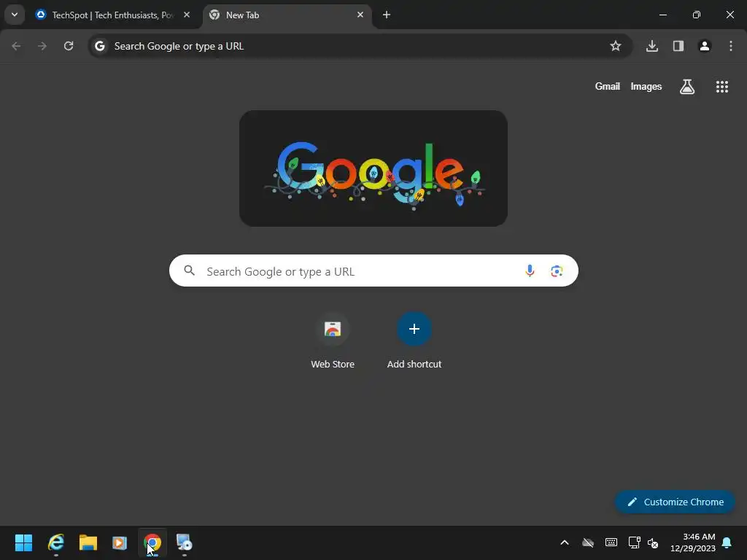Click the Google icon in address bar
The height and width of the screenshot is (560, 747).
[99, 46]
